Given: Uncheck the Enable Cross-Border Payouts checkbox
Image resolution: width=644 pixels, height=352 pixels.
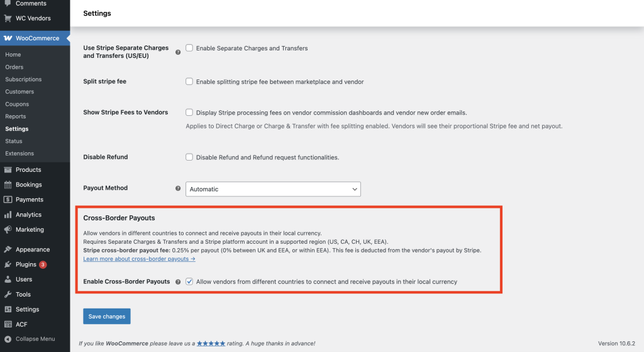Looking at the screenshot, I should pyautogui.click(x=189, y=281).
